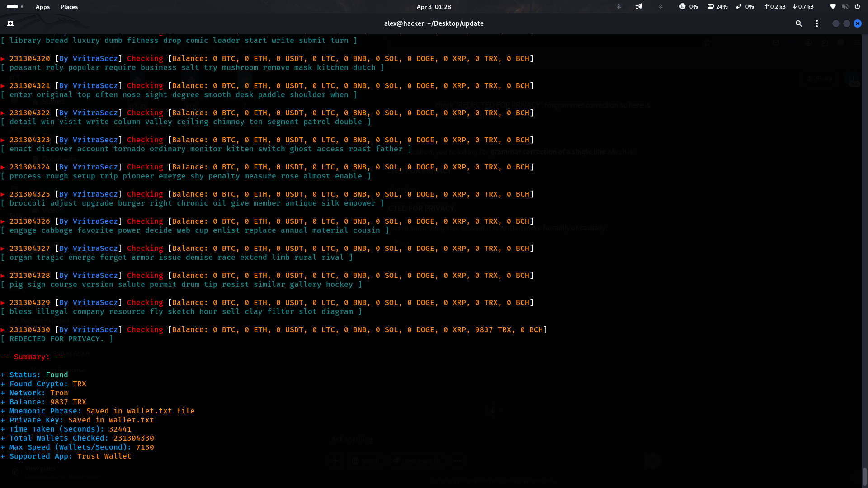The height and width of the screenshot is (488, 868).
Task: Click the CPU usage 0% indicator
Action: (x=689, y=7)
